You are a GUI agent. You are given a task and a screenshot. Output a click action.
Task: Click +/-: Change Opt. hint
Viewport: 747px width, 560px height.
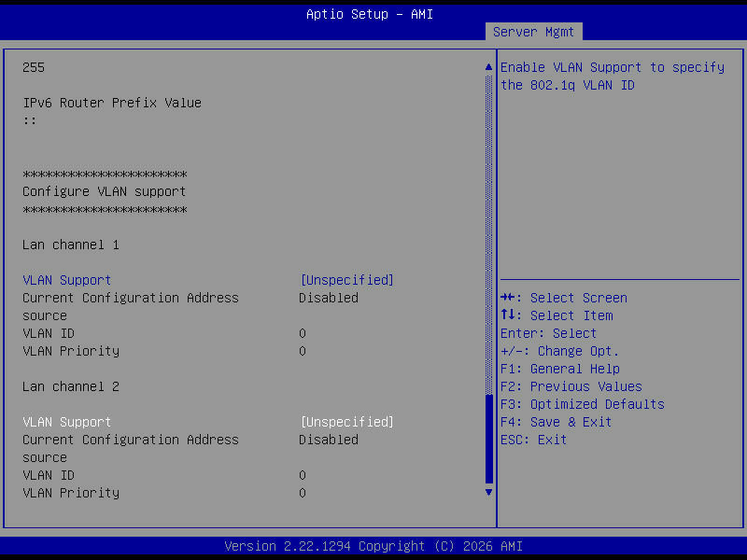pyautogui.click(x=559, y=351)
